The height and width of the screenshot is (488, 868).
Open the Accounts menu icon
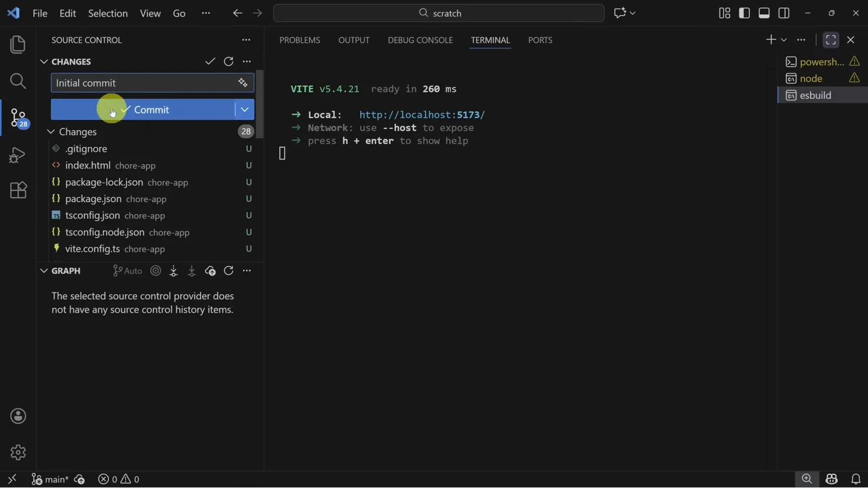click(18, 416)
